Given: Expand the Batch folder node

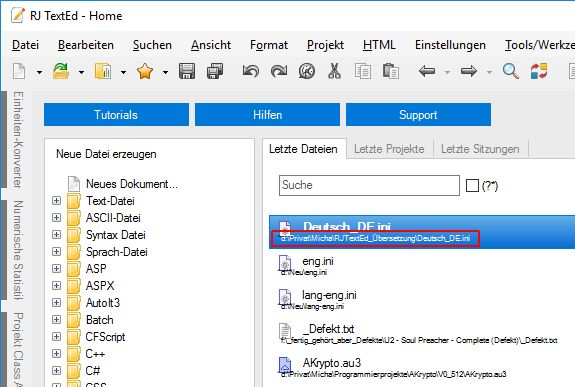Looking at the screenshot, I should click(x=56, y=320).
